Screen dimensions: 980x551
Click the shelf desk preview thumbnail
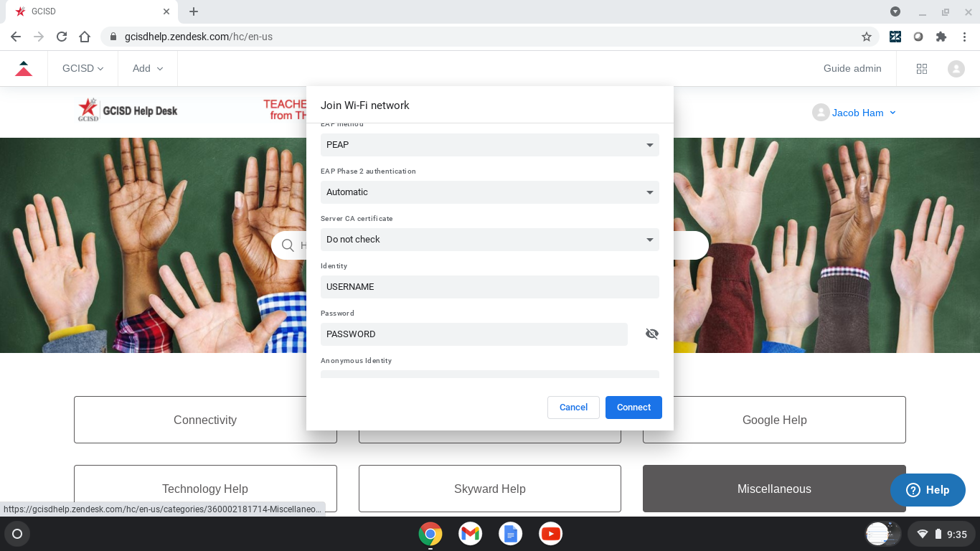(x=883, y=534)
